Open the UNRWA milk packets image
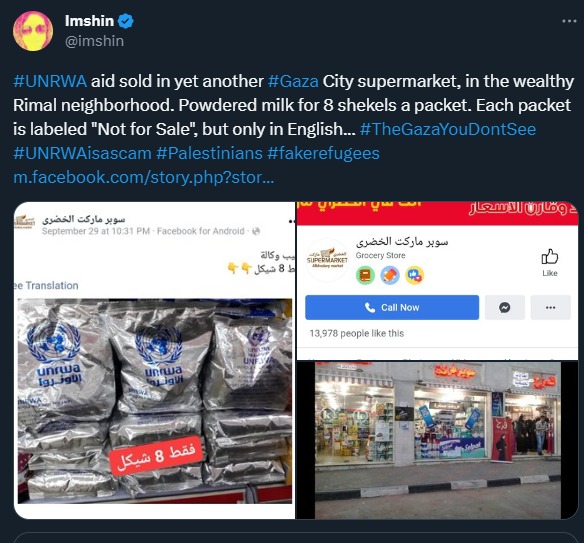Image resolution: width=584 pixels, height=543 pixels. click(155, 401)
